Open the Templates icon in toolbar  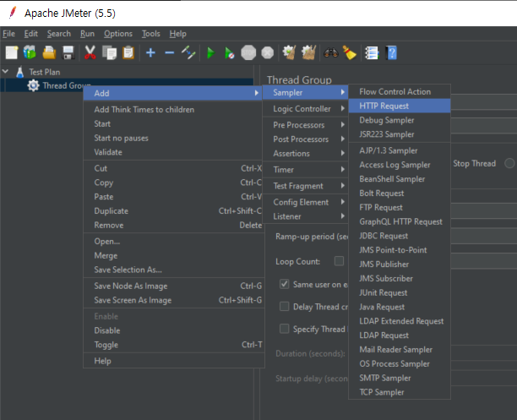click(x=30, y=52)
